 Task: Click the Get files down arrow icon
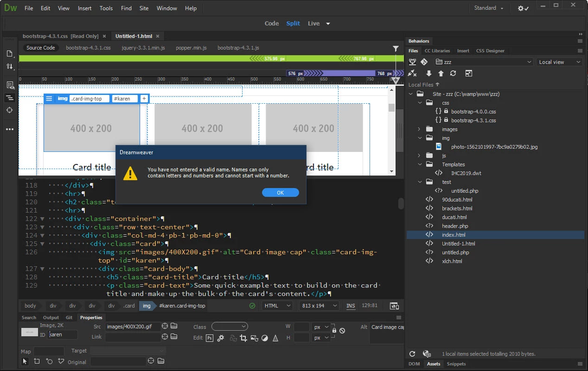click(x=428, y=73)
